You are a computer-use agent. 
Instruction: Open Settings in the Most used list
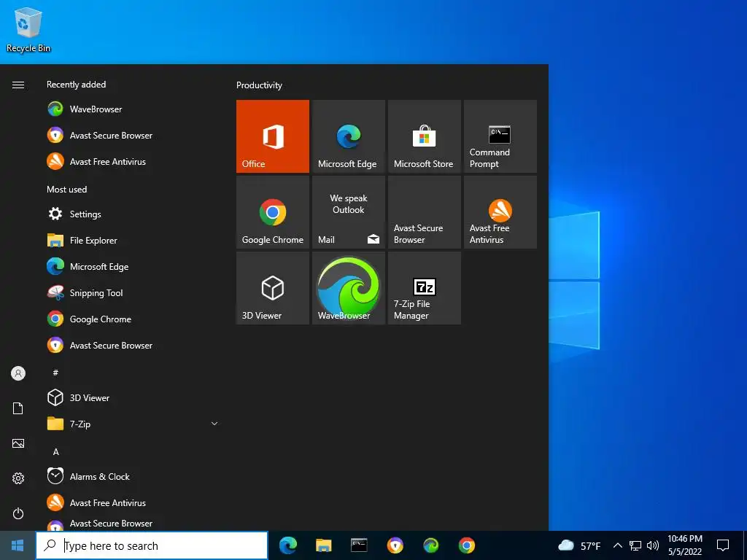pyautogui.click(x=133, y=214)
